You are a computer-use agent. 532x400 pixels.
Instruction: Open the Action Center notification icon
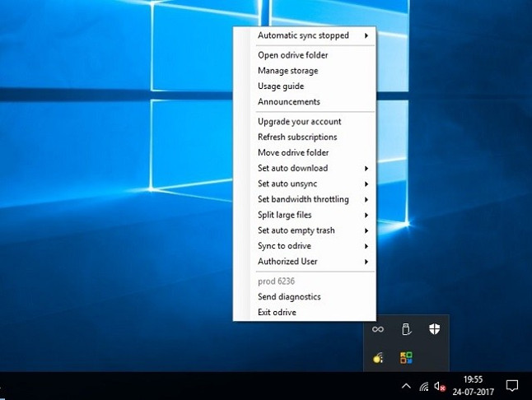coord(512,386)
